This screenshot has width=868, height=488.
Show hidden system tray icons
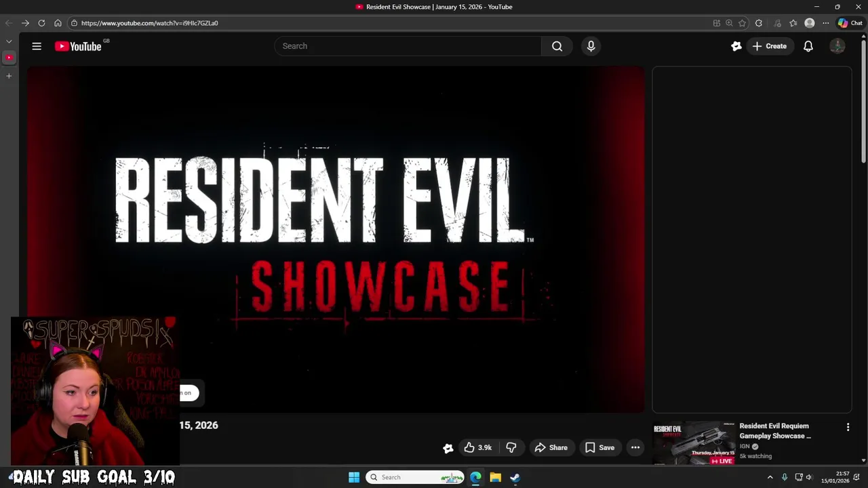(x=770, y=477)
